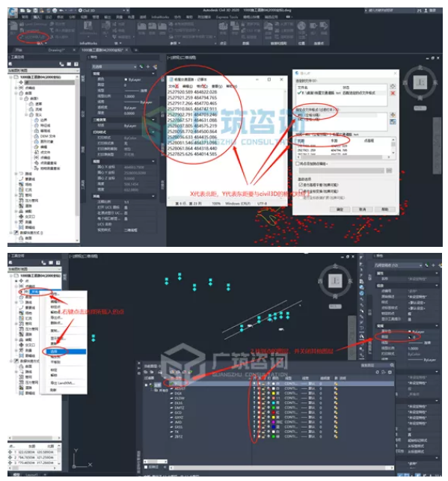Click the help icon in lower toolspace header
Viewport: 448px width, 481px height.
click(58, 263)
